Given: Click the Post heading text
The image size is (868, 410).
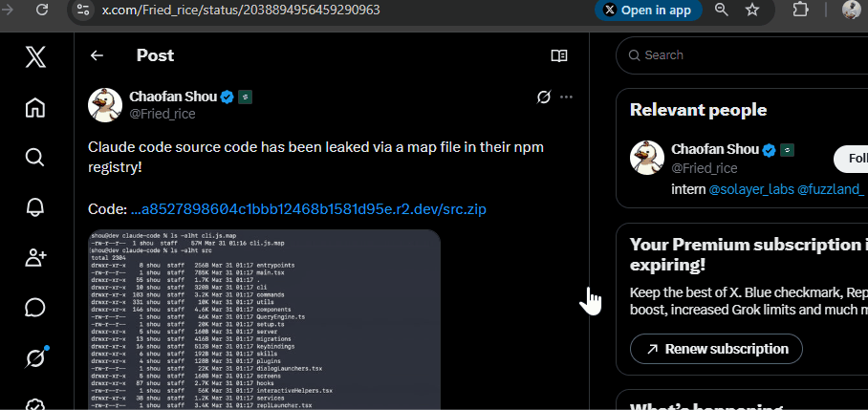Looking at the screenshot, I should 155,55.
